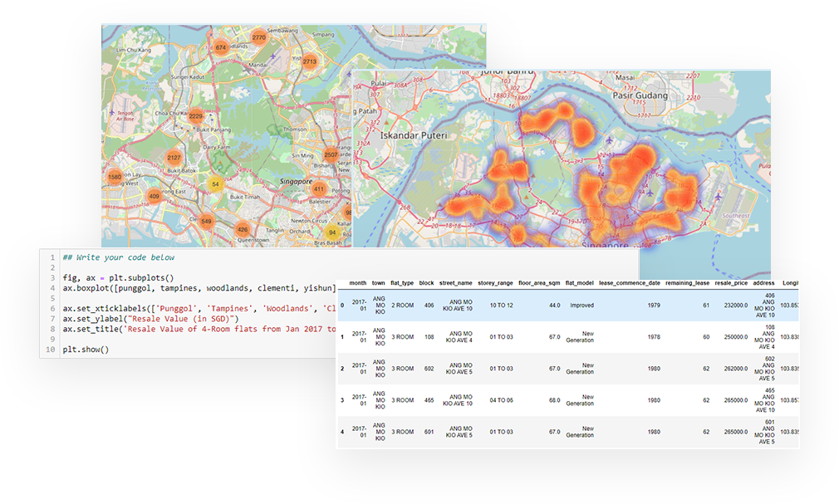Open the 2713 cluster marker near Yishun

(x=310, y=61)
